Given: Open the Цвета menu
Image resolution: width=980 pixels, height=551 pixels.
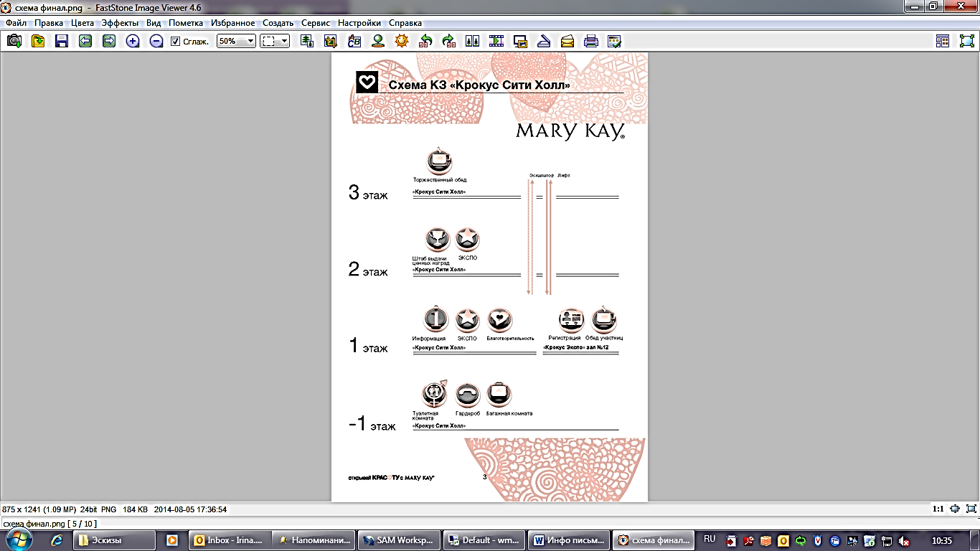Looking at the screenshot, I should pyautogui.click(x=83, y=23).
